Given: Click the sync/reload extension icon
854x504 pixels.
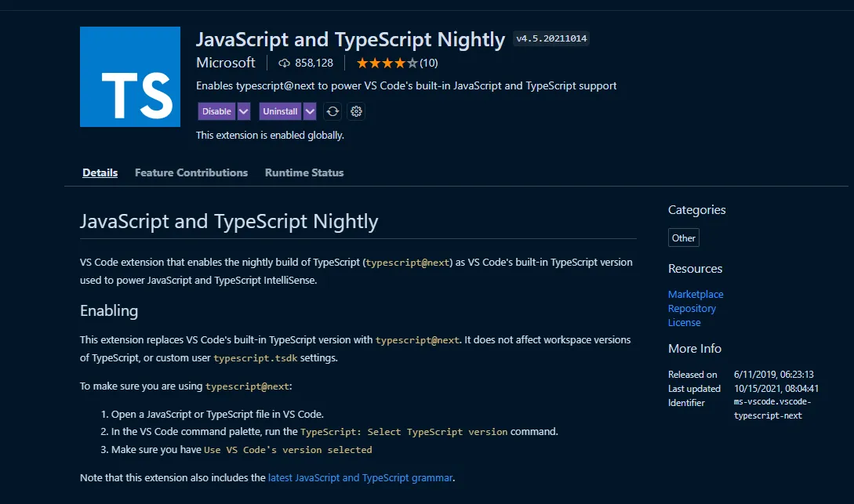Looking at the screenshot, I should tap(333, 111).
